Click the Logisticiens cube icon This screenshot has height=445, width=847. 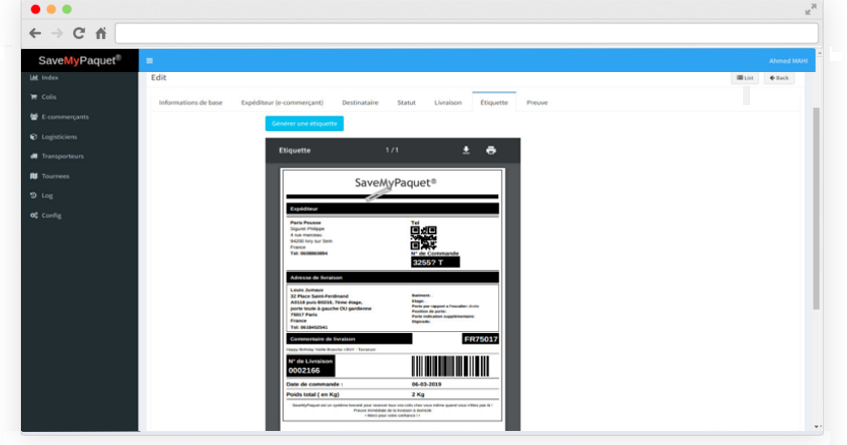pyautogui.click(x=33, y=137)
